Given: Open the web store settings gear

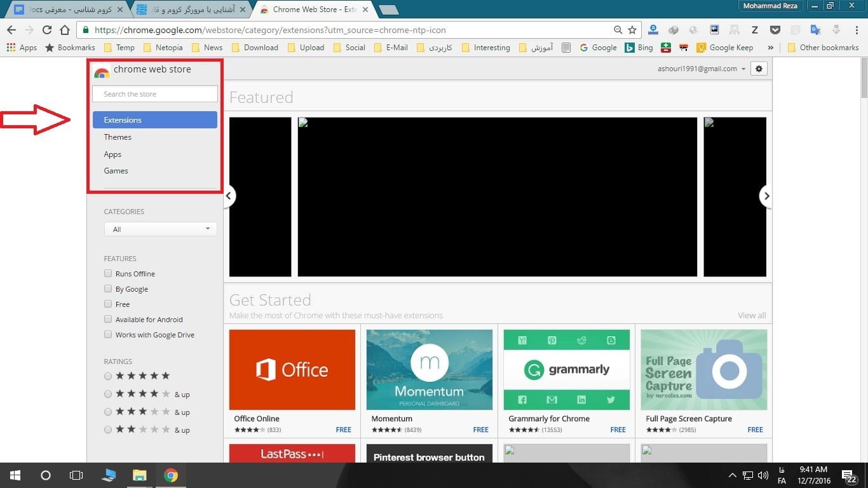Looking at the screenshot, I should (758, 69).
